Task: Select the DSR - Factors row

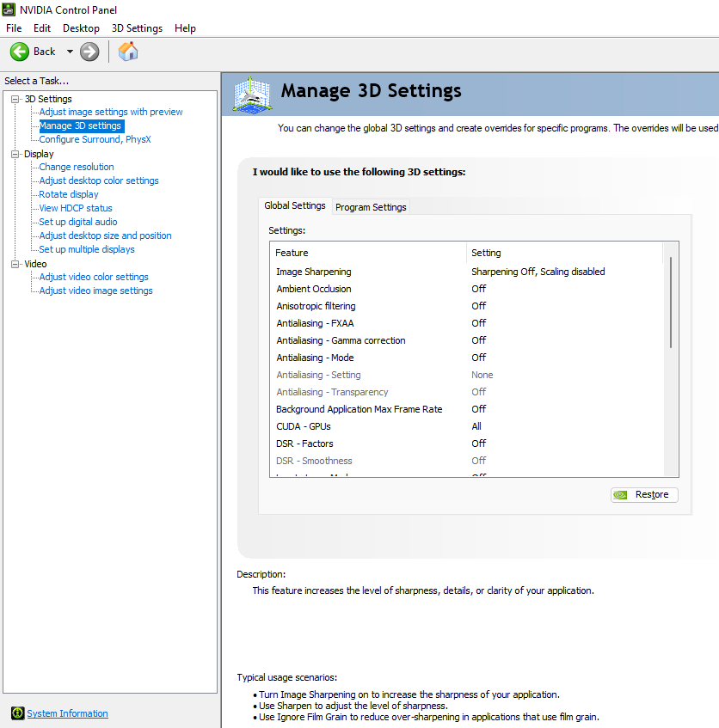Action: click(x=468, y=444)
